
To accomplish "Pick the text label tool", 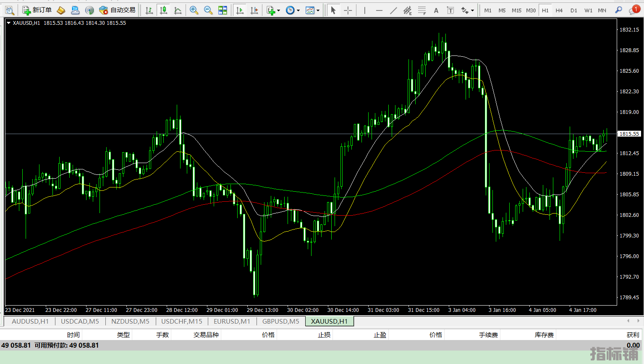I will [x=436, y=10].
